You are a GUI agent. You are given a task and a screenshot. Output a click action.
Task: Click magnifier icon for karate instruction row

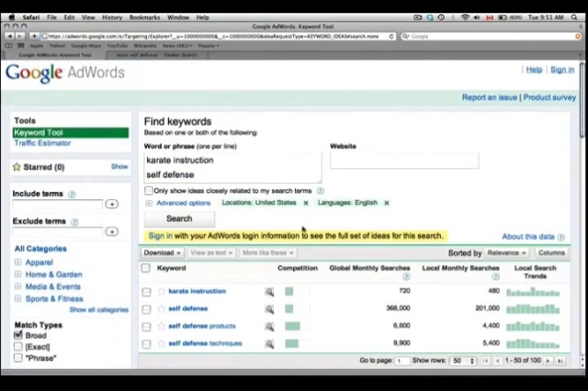(269, 292)
